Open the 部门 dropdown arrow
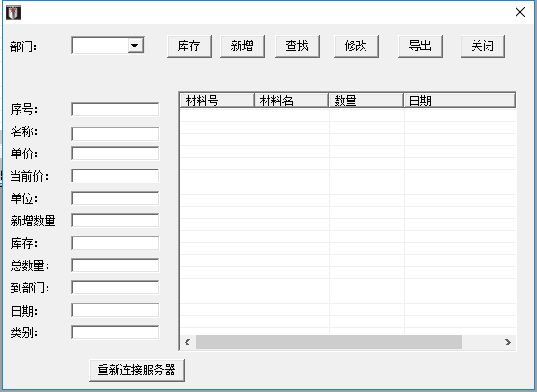 click(135, 46)
